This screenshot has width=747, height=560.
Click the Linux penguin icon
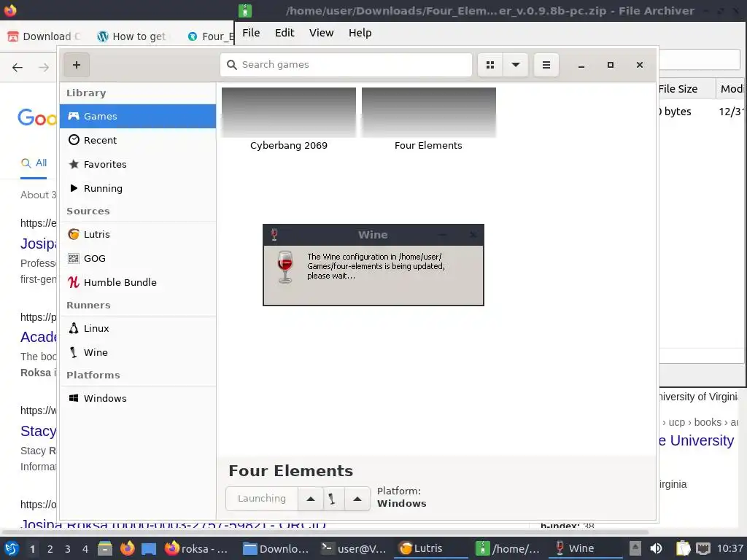click(x=74, y=328)
